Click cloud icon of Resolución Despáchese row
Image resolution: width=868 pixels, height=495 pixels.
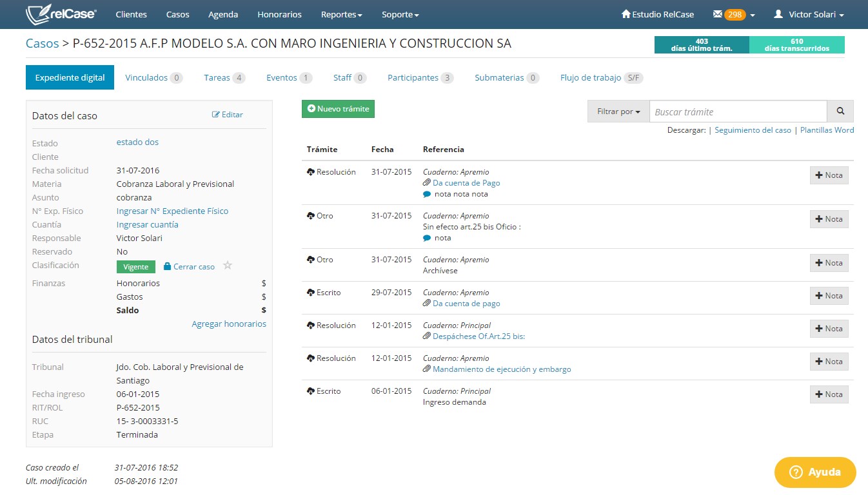tap(311, 325)
